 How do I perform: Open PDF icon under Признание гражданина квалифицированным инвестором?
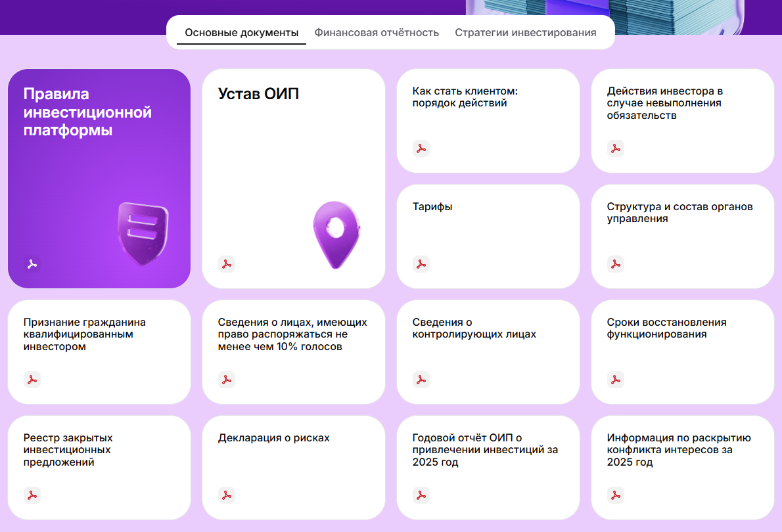point(32,380)
